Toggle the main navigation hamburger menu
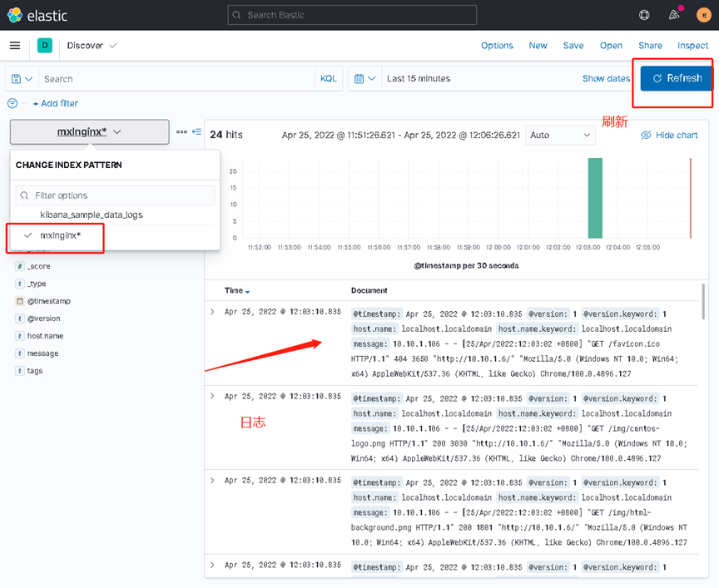The height and width of the screenshot is (588, 719). coord(15,46)
